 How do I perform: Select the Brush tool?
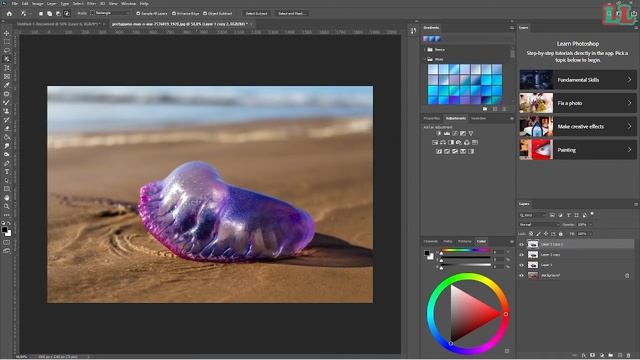tap(7, 102)
